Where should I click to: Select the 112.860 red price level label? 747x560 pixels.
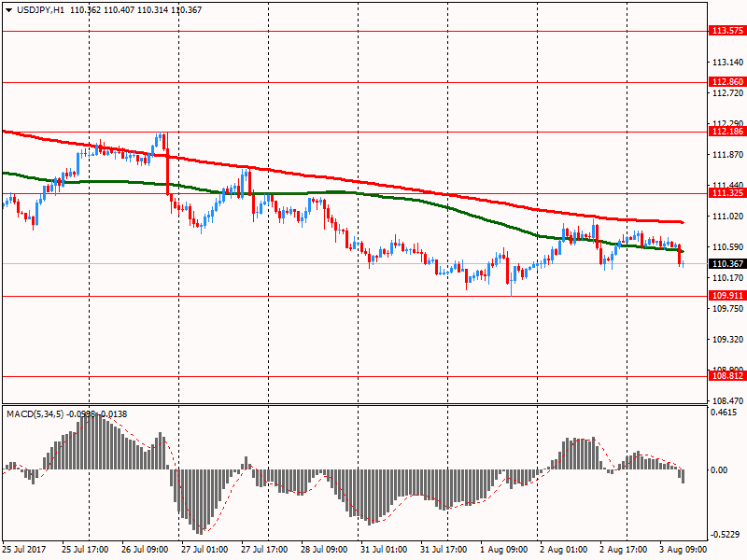[x=727, y=82]
